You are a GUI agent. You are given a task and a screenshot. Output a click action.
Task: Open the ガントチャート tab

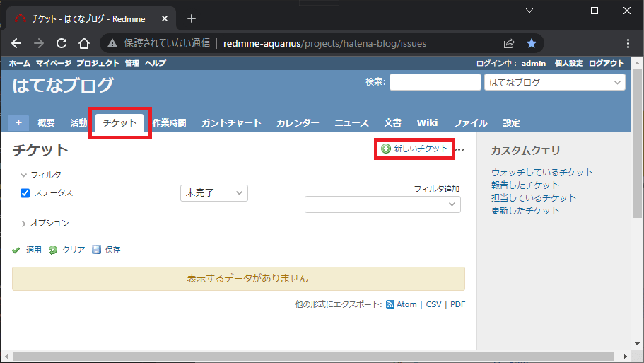[x=231, y=123]
